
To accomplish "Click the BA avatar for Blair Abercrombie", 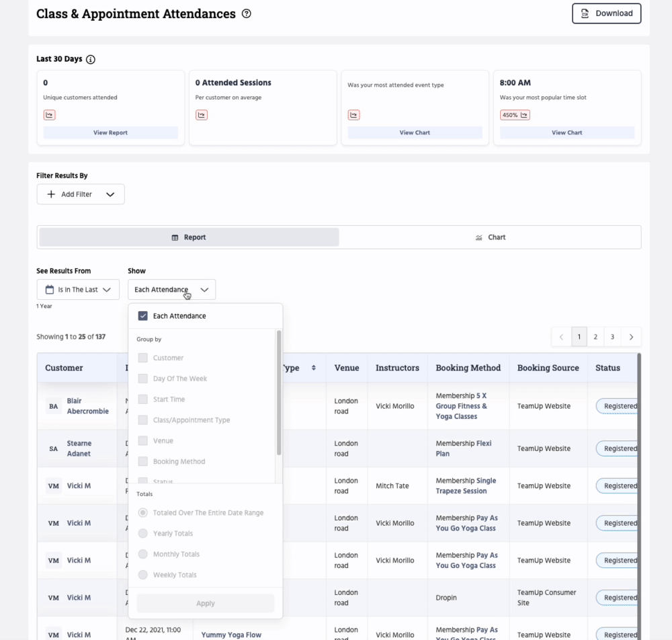I will point(54,406).
